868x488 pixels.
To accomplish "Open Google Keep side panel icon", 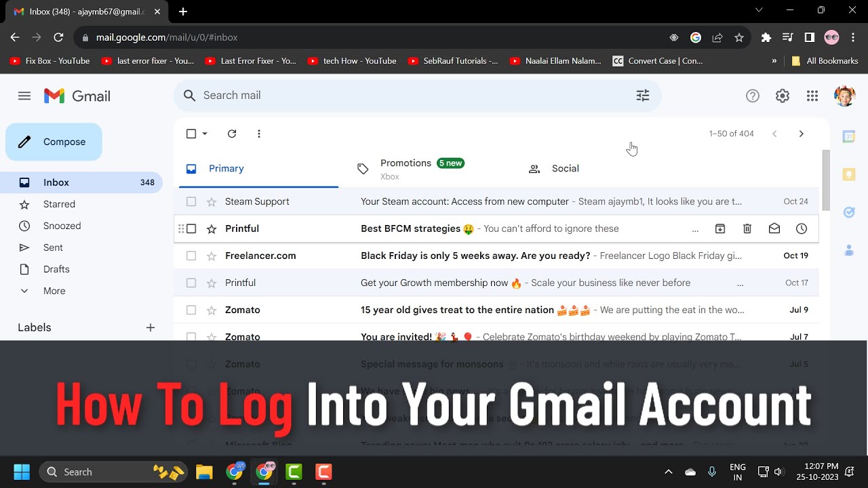I will click(x=848, y=174).
